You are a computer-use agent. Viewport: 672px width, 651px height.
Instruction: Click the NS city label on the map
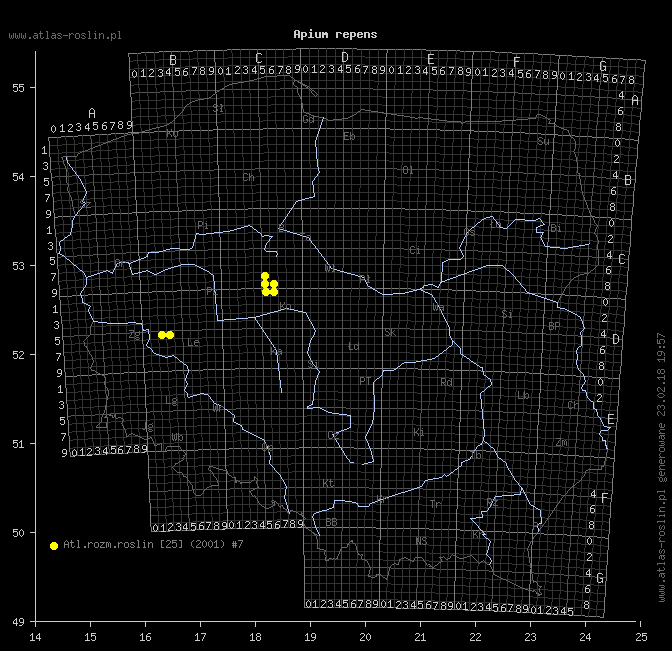pyautogui.click(x=421, y=541)
